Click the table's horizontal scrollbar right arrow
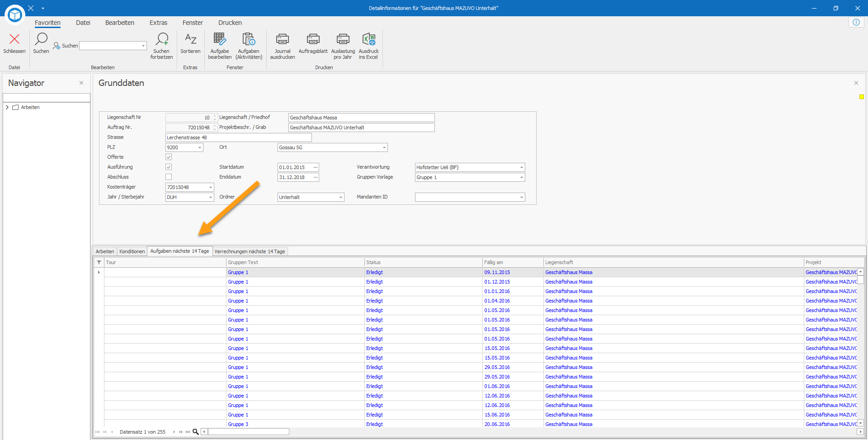The image size is (868, 440). [860, 432]
